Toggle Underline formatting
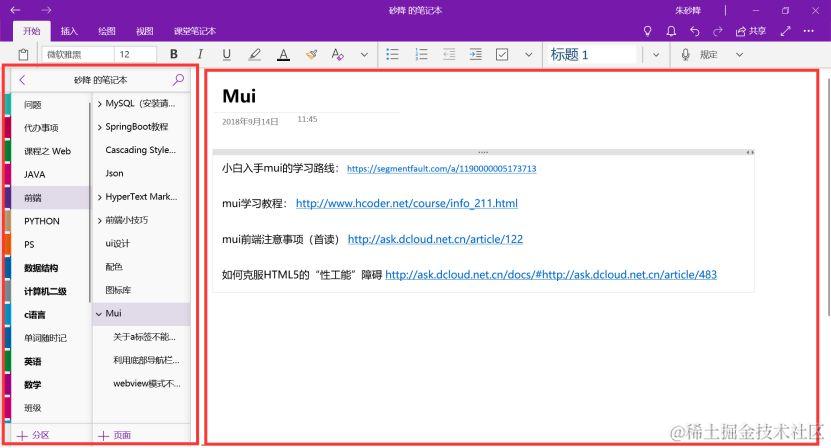Viewport: 831px width, 448px height. point(227,55)
